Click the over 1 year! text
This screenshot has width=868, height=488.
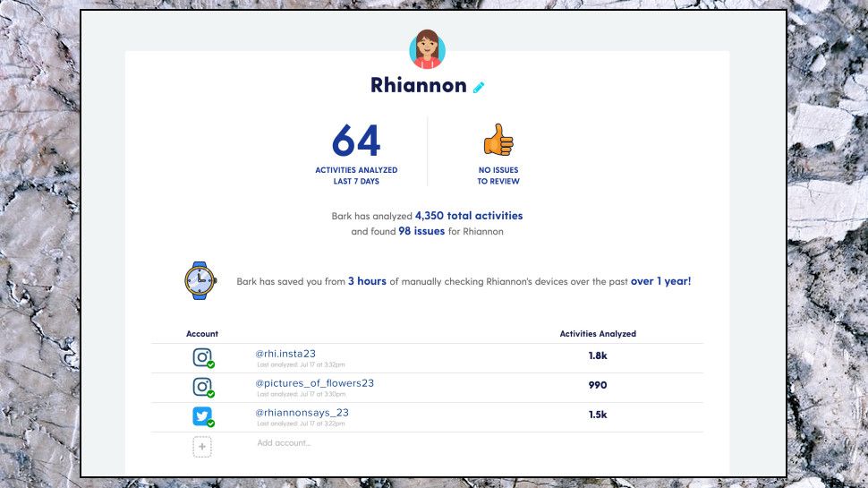pos(661,281)
